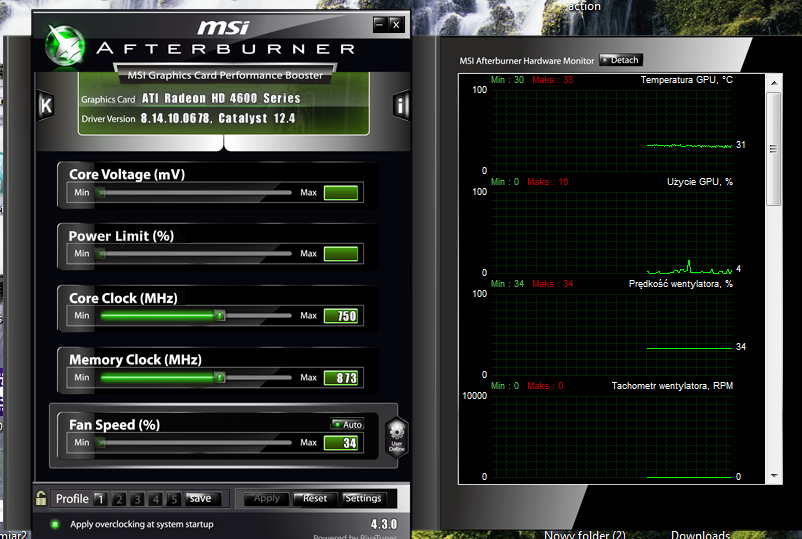The image size is (802, 539).
Task: Click the empty Core Voltage value field
Action: (x=341, y=193)
